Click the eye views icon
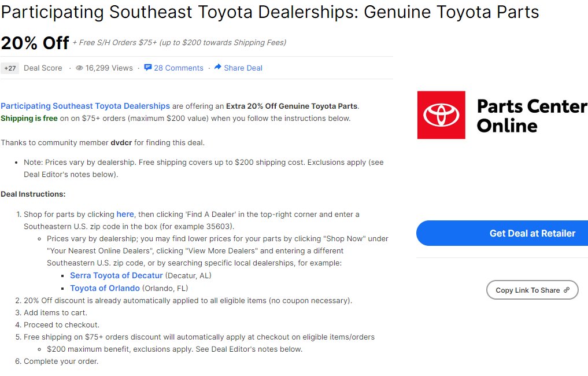The width and height of the screenshot is (588, 376). (80, 68)
